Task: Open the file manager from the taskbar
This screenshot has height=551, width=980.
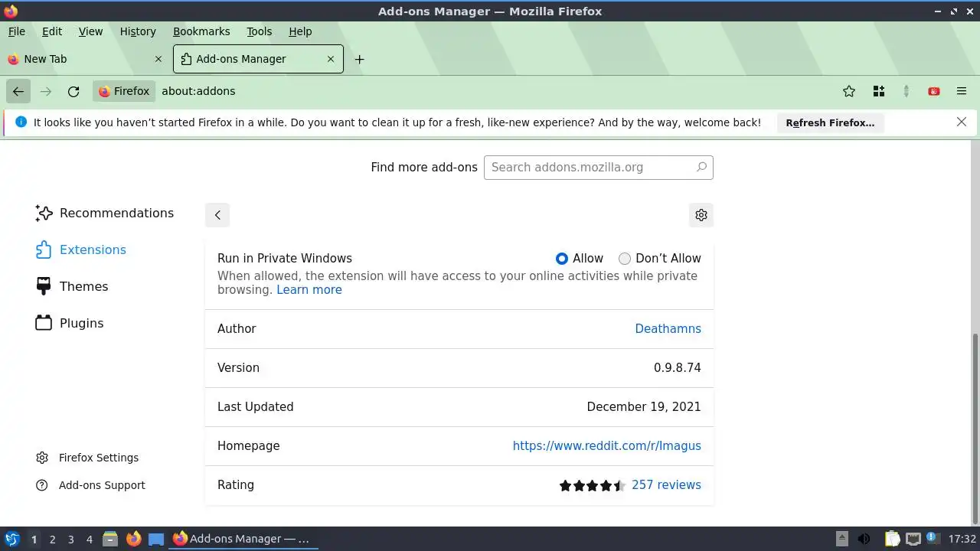Action: 110,539
